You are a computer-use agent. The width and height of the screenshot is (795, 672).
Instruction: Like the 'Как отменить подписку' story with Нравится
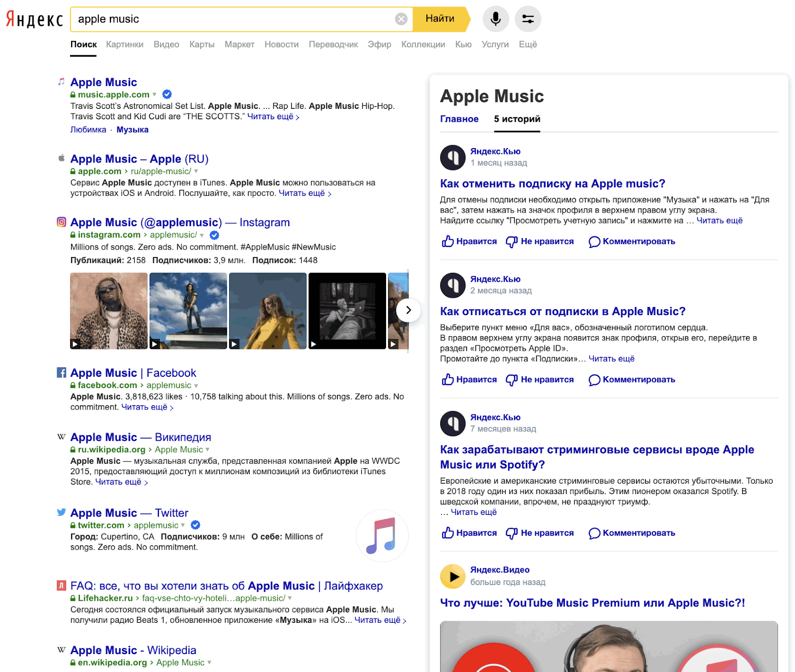pos(469,242)
